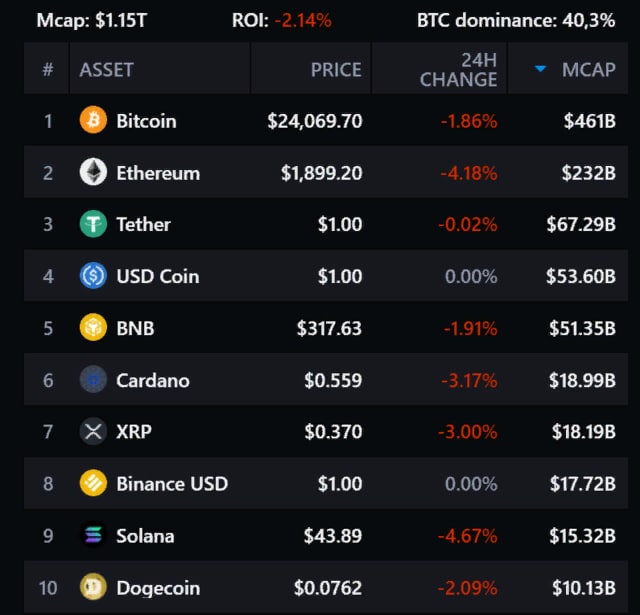
Task: Sort by ASSET column header
Action: tap(106, 70)
